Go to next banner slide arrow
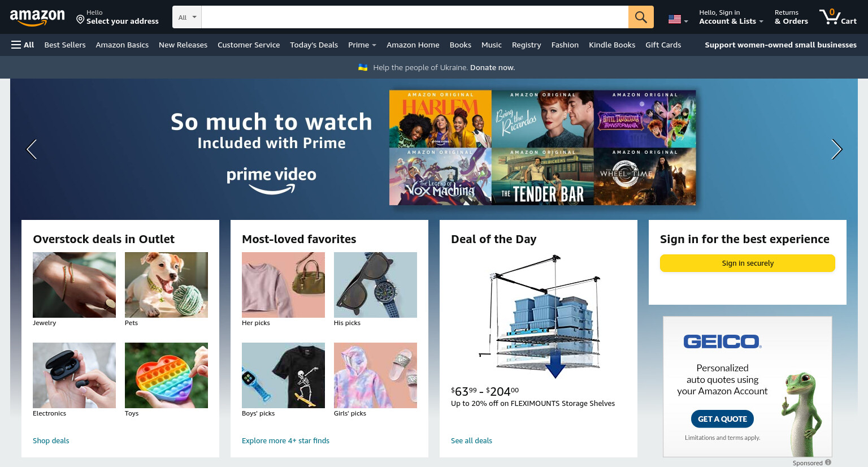The width and height of the screenshot is (868, 467). tap(836, 149)
